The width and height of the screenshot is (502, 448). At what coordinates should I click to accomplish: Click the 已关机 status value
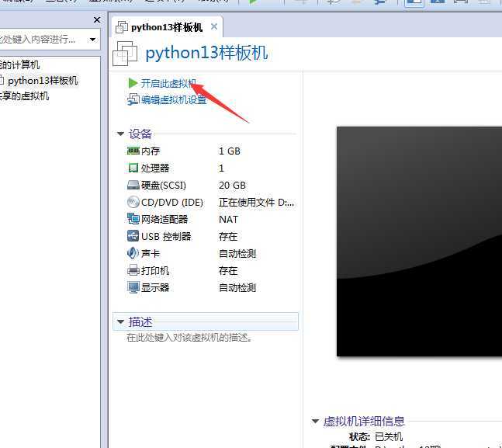click(389, 436)
